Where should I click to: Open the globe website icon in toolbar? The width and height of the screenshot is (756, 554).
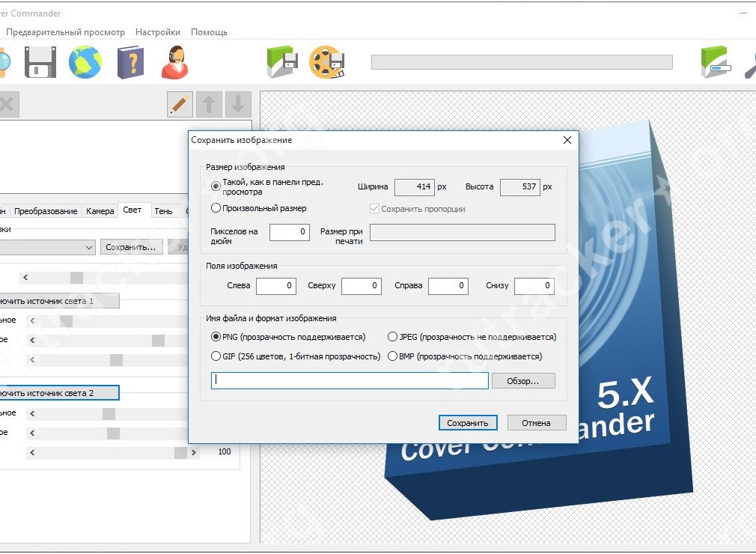(85, 62)
